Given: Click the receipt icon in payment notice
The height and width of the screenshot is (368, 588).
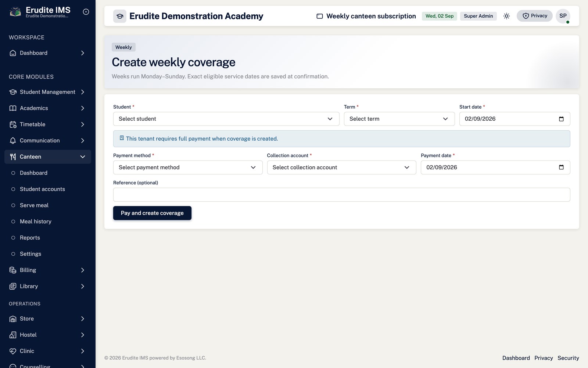Looking at the screenshot, I should click(x=122, y=138).
